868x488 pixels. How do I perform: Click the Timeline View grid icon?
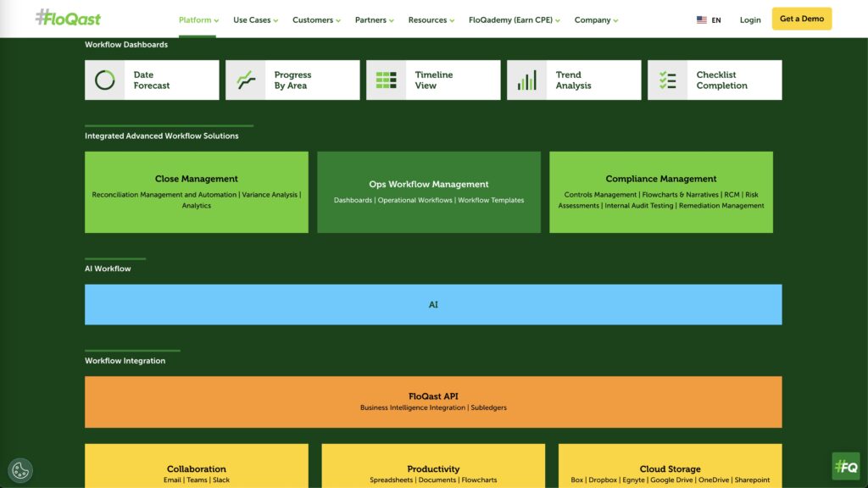click(387, 80)
